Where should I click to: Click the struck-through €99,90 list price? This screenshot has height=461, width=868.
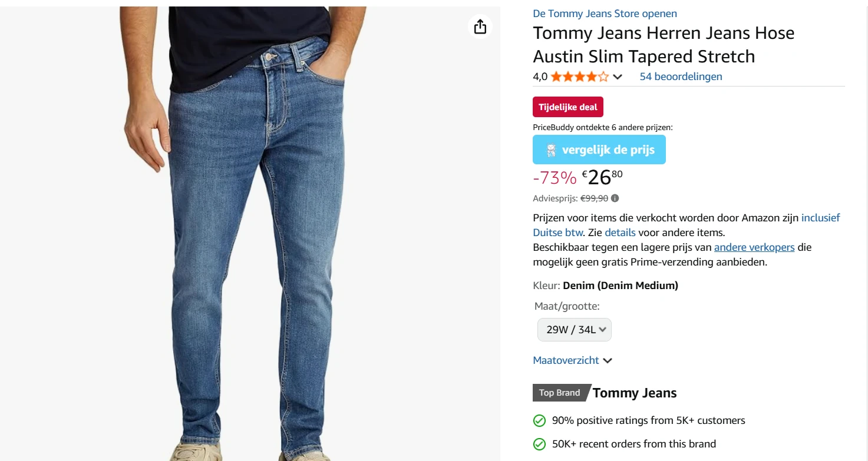click(594, 198)
